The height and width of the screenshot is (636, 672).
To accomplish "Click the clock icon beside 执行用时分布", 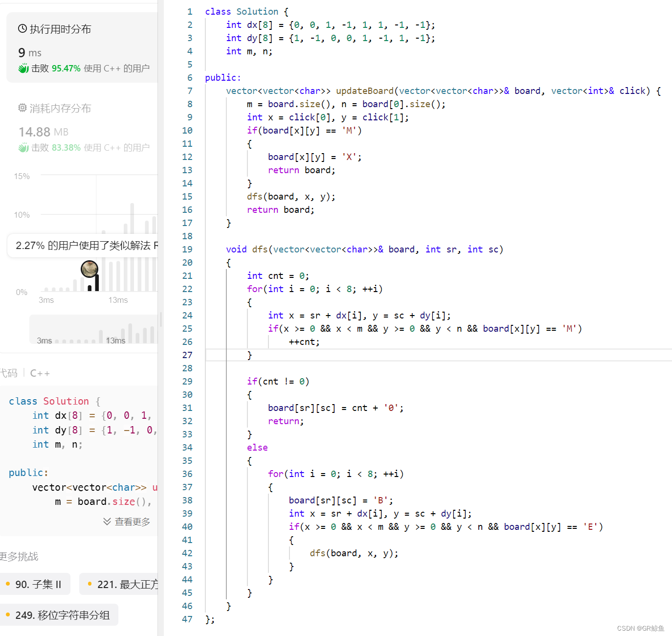I will pos(22,29).
